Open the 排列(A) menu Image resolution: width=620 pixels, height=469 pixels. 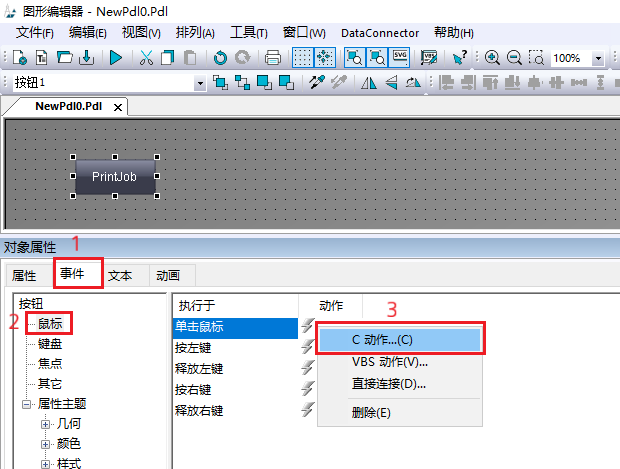[x=195, y=33]
